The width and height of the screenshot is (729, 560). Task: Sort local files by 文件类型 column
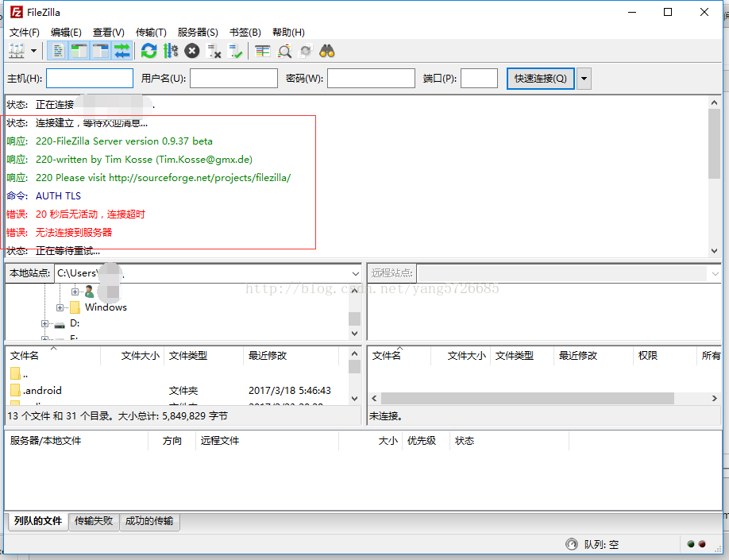click(x=203, y=356)
